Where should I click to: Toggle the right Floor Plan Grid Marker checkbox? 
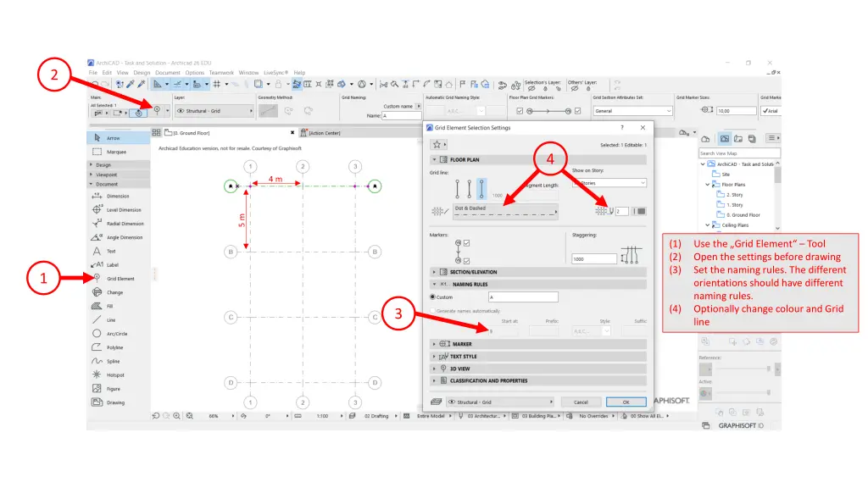click(x=578, y=111)
